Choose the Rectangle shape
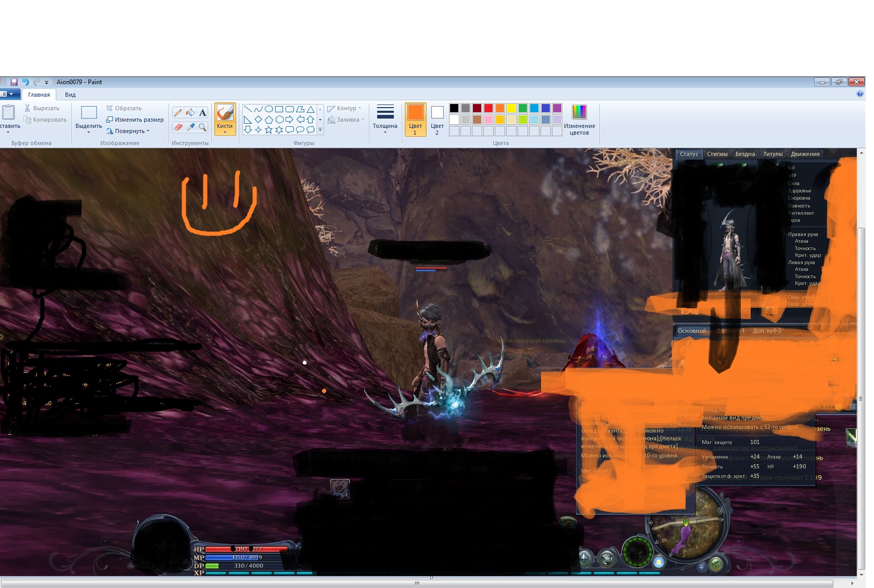The width and height of the screenshot is (874, 588). 279,109
